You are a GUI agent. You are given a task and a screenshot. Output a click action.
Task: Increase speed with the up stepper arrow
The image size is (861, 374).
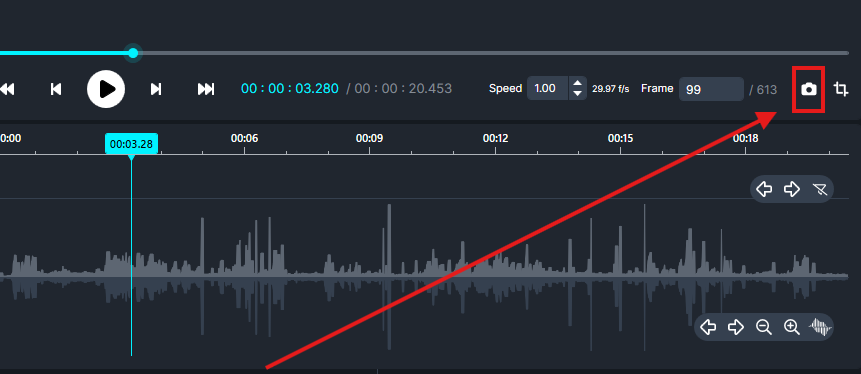pyautogui.click(x=577, y=83)
